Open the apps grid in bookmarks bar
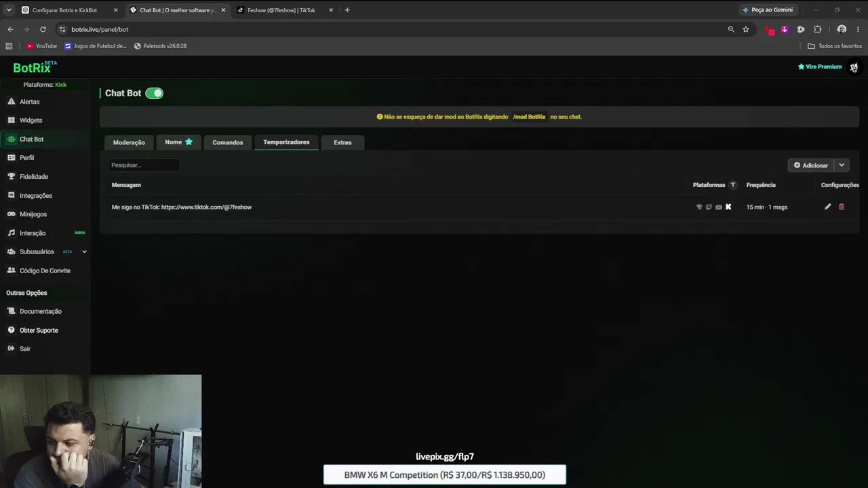Image resolution: width=868 pixels, height=488 pixels. coord(9,46)
